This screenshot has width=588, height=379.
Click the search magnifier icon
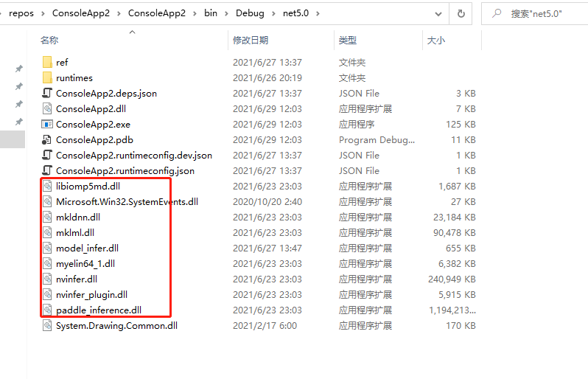click(x=497, y=13)
